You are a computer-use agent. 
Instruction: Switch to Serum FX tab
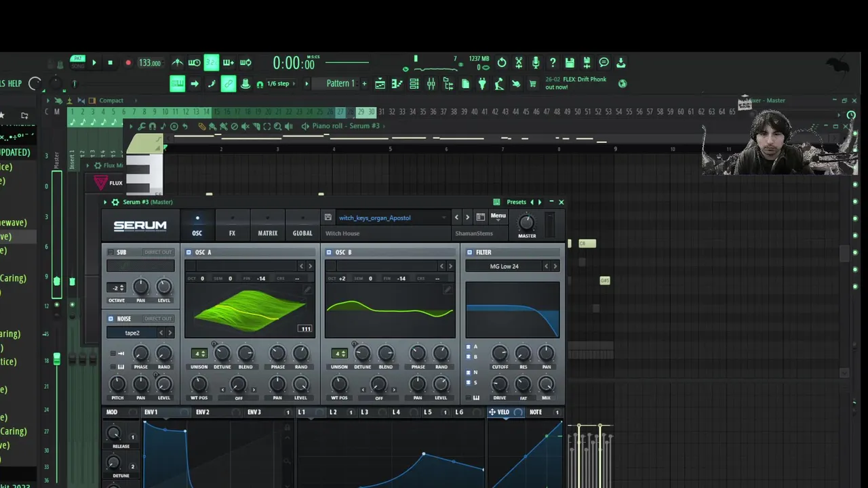click(x=232, y=226)
